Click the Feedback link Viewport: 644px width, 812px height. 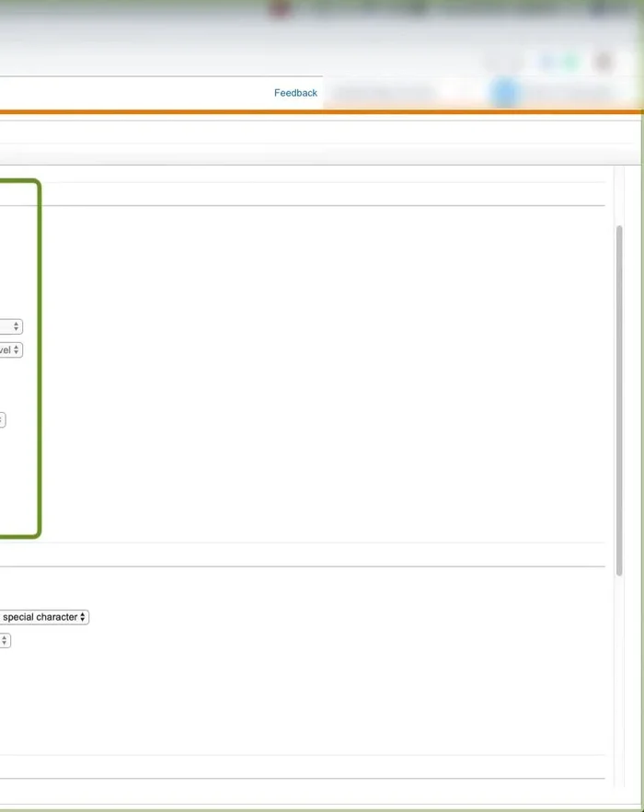click(x=295, y=93)
